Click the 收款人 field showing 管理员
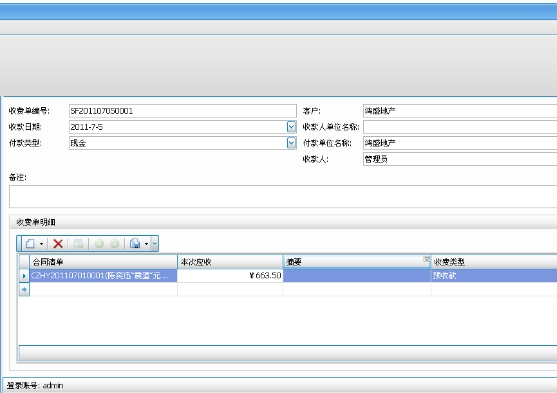Image resolution: width=557 pixels, height=393 pixels. tap(460, 159)
